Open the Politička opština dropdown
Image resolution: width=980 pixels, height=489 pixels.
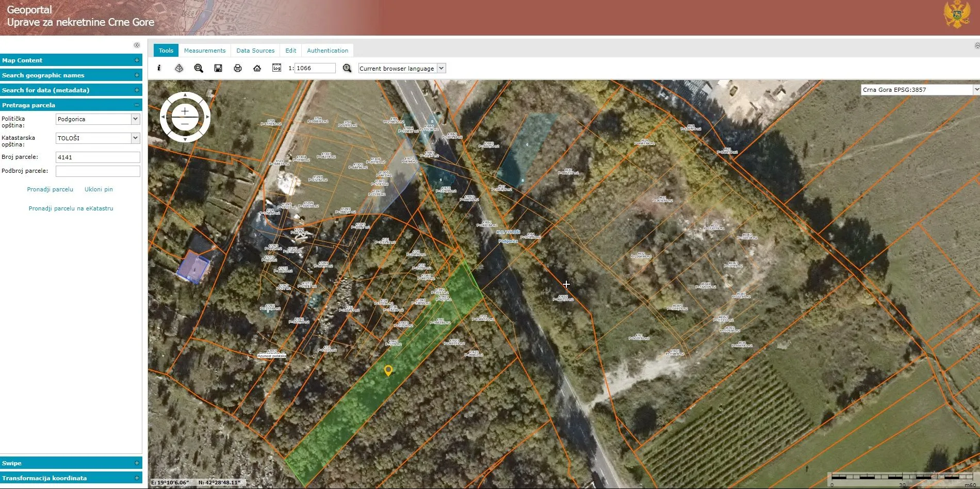[x=135, y=119]
